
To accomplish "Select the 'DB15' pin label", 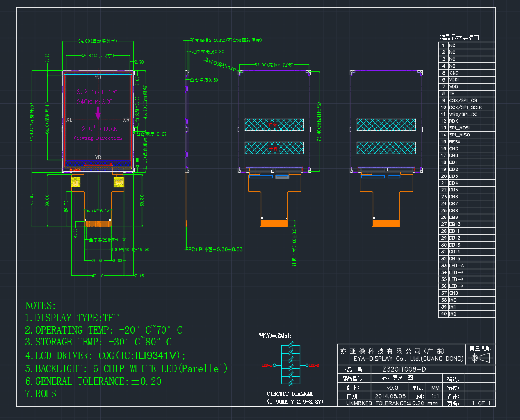I will tap(455, 259).
